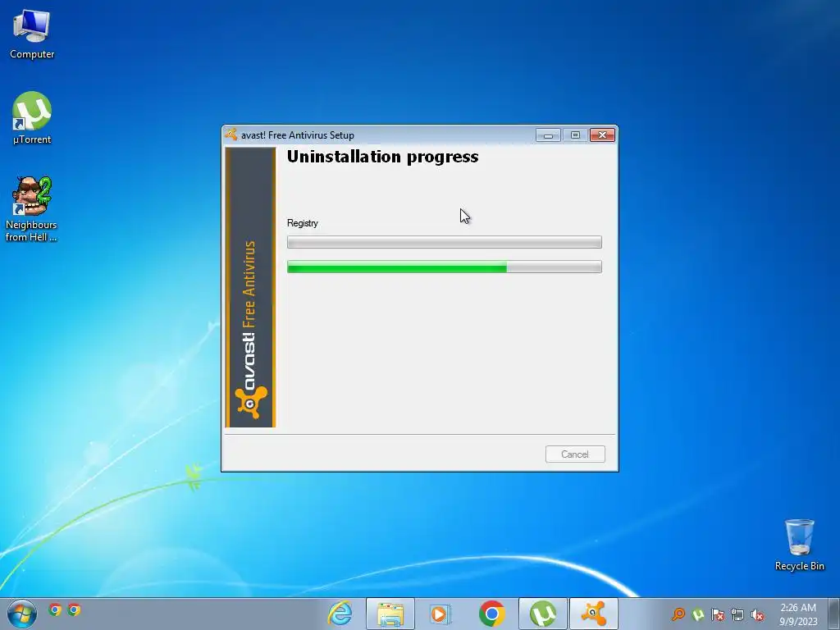The height and width of the screenshot is (630, 840).
Task: Click avast! Free Antivirus Setup title text
Action: (x=297, y=135)
